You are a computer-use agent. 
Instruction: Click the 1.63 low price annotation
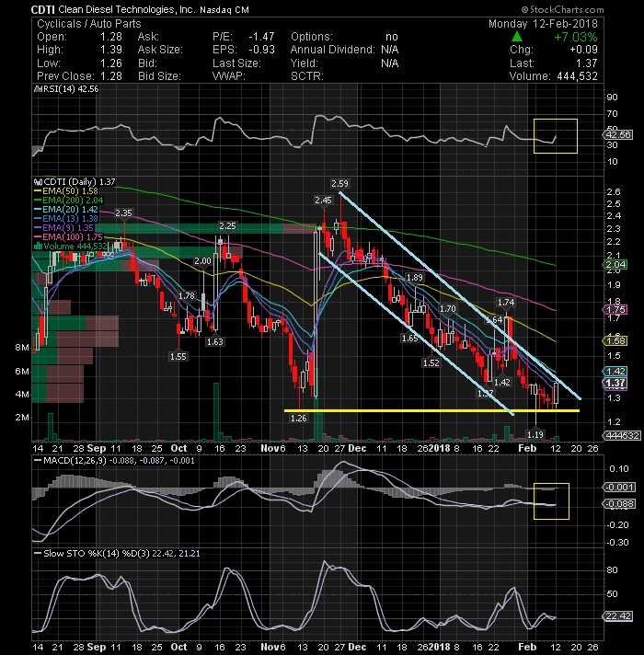(x=214, y=341)
